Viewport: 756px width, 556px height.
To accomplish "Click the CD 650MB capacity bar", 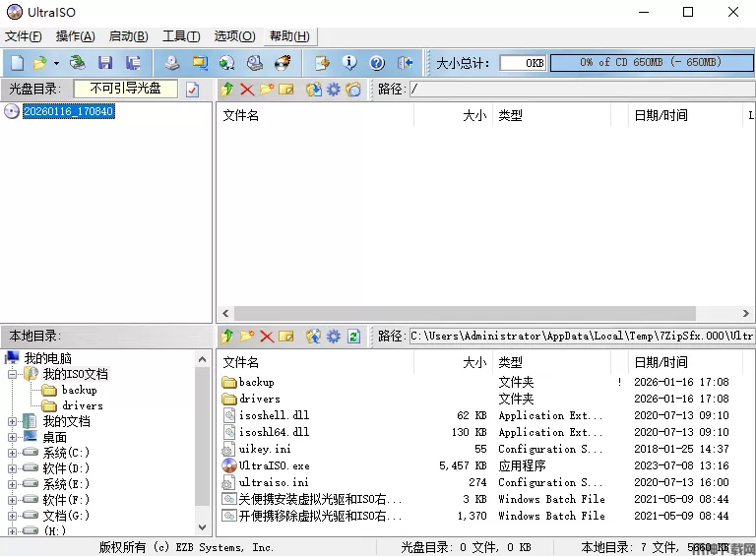I will pyautogui.click(x=650, y=63).
